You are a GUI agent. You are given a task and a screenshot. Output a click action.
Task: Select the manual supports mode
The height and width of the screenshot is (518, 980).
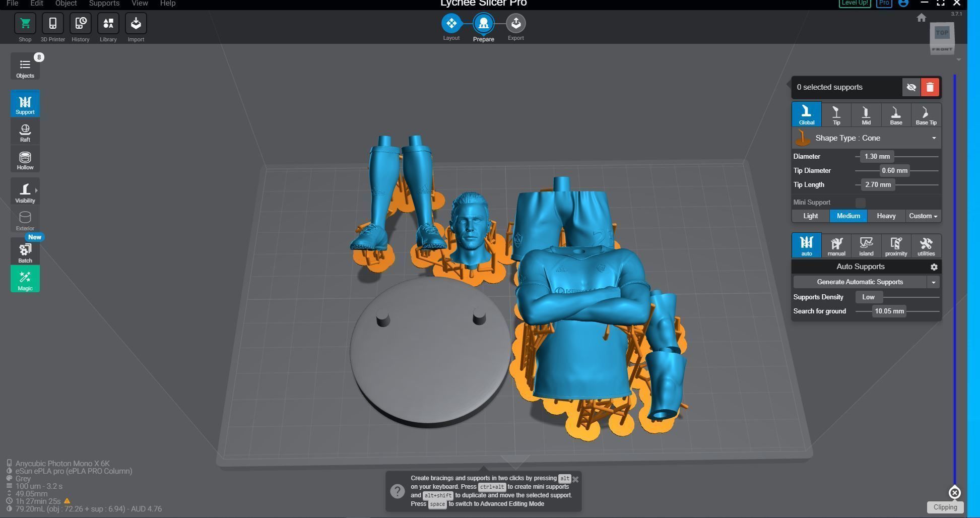[836, 245]
